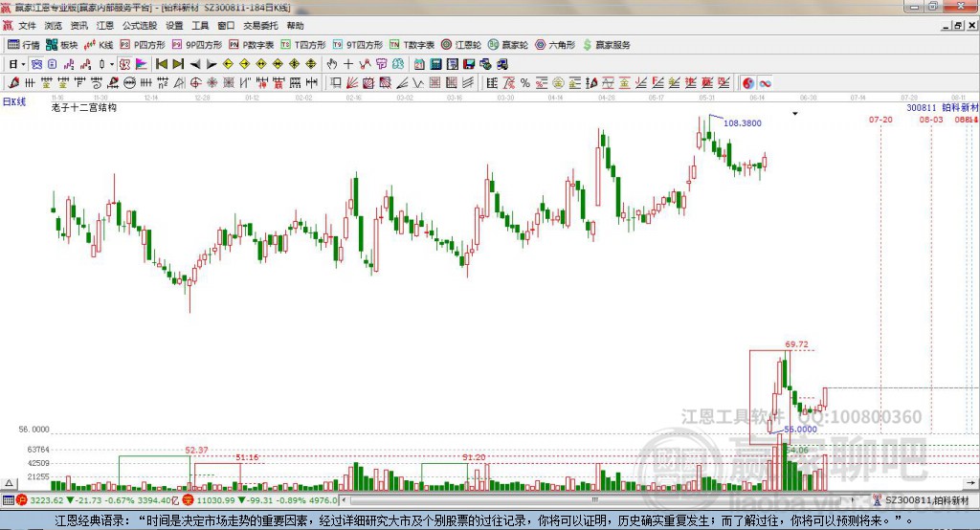Open 板块 sectors view
Image resolution: width=980 pixels, height=530 pixels.
click(x=62, y=44)
